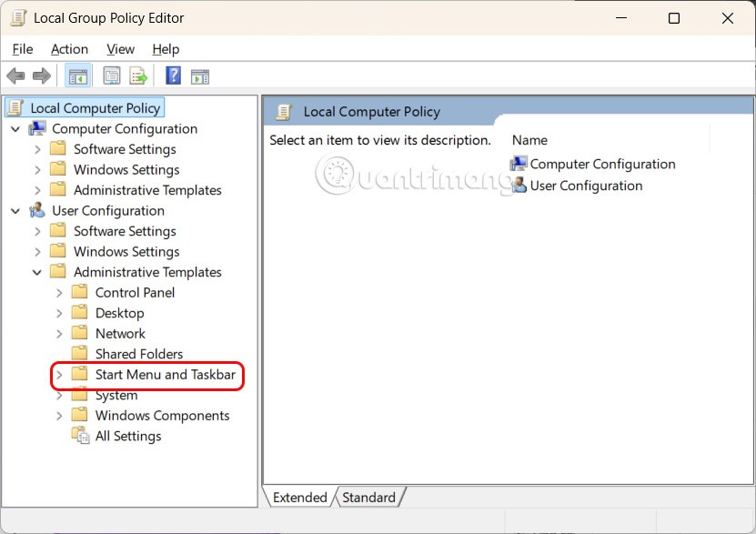Open the File menu

[x=23, y=49]
